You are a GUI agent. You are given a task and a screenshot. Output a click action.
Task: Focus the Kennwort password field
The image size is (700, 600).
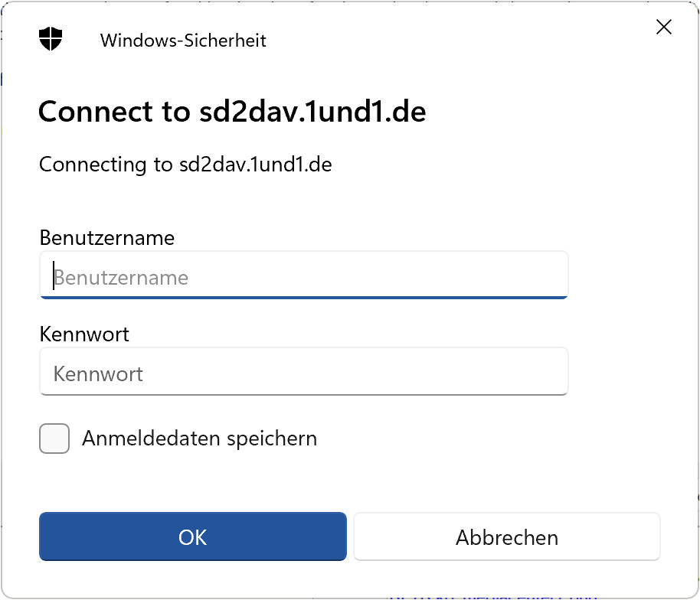[x=303, y=372]
